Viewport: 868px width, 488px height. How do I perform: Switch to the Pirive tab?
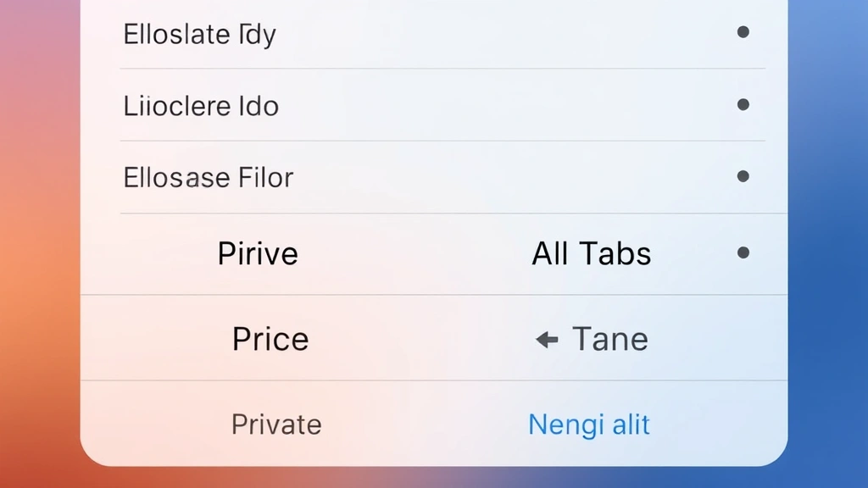[x=258, y=253]
